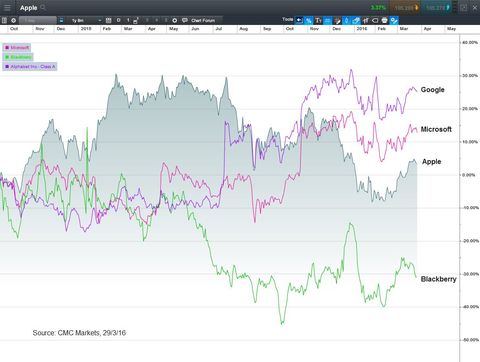The height and width of the screenshot is (362, 480).
Task: Click the orange sell price button
Action: (x=405, y=7)
